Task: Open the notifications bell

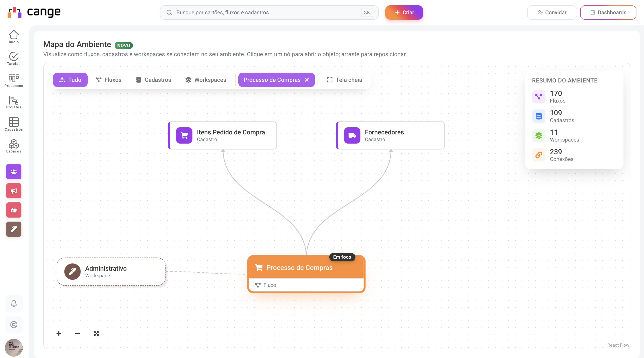Action: click(x=14, y=304)
